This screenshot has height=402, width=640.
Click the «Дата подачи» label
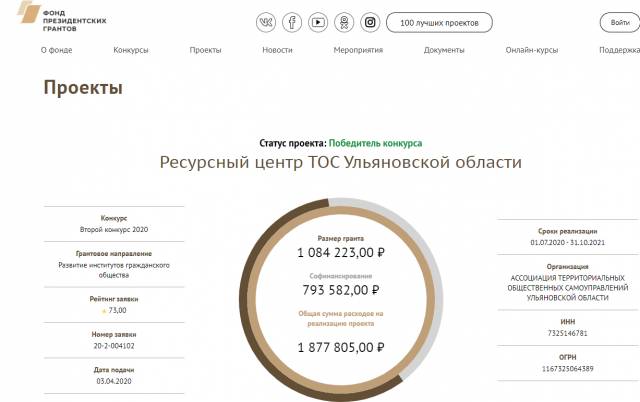click(x=114, y=370)
